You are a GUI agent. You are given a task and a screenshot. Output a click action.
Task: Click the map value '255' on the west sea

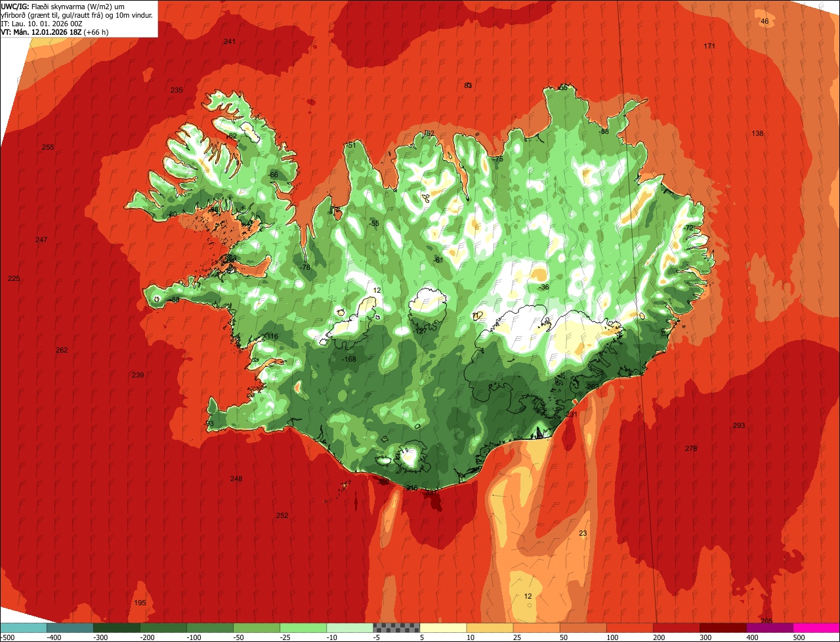48,147
